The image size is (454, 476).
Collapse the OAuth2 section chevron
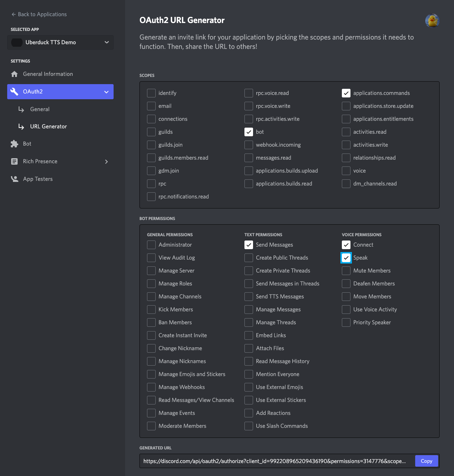pyautogui.click(x=106, y=92)
